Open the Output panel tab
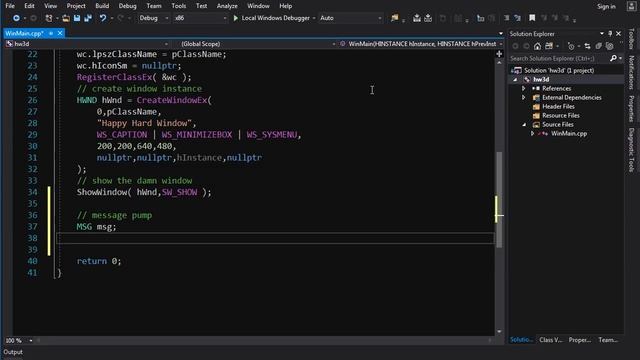 [x=13, y=352]
